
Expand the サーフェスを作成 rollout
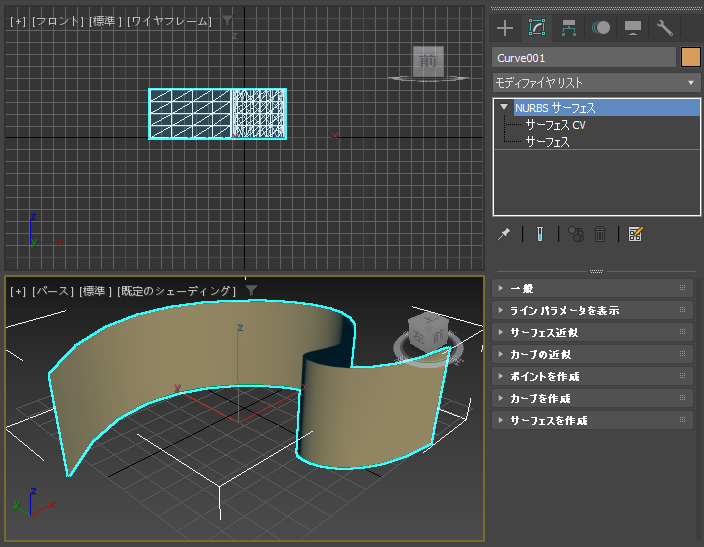592,420
